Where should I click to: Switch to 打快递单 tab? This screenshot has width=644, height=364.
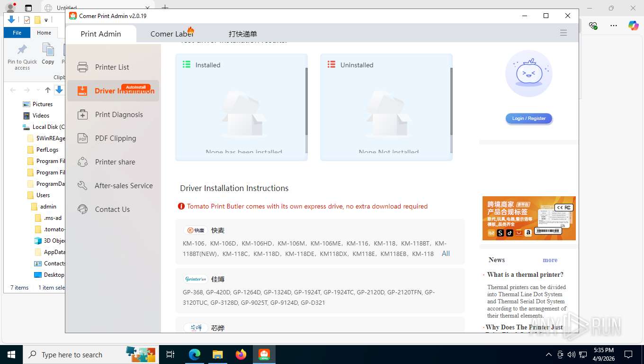click(242, 34)
